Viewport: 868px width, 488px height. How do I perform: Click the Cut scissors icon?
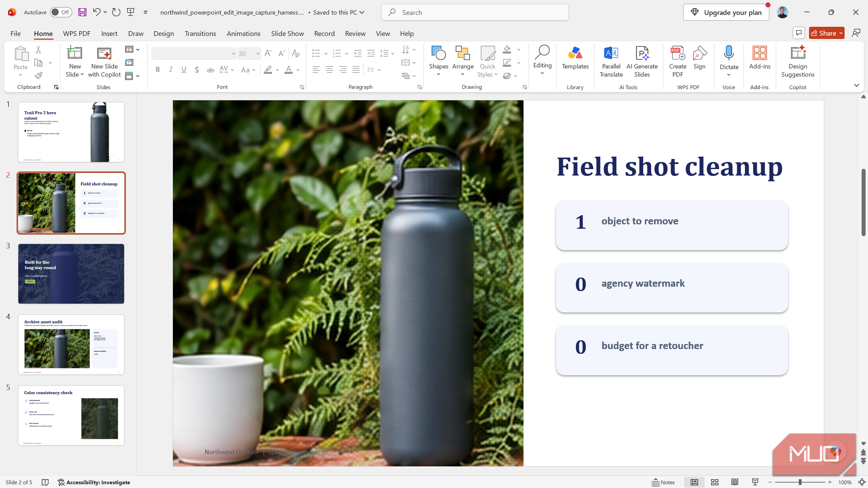(38, 50)
